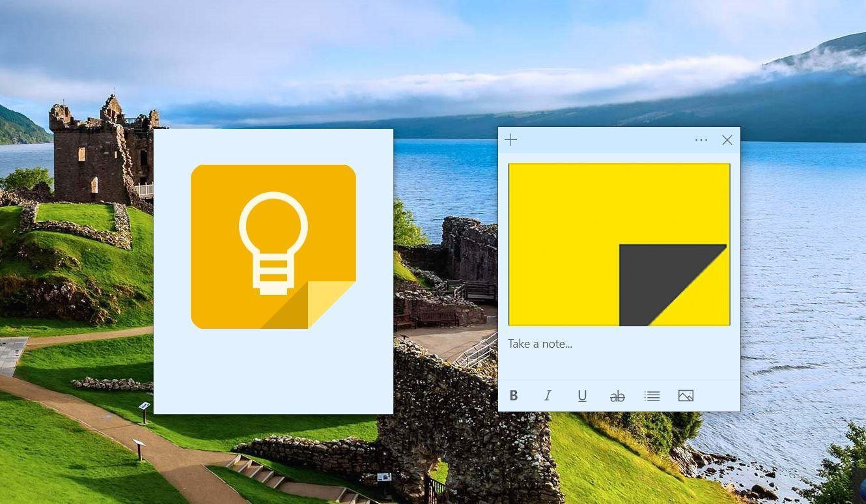Toggle strikethrough formatting in the note

(617, 396)
